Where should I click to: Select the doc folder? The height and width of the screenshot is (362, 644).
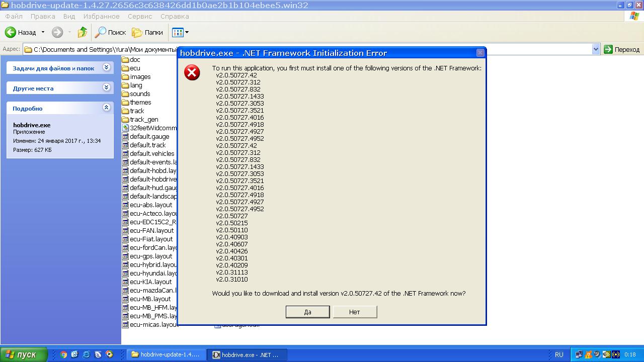tap(131, 59)
